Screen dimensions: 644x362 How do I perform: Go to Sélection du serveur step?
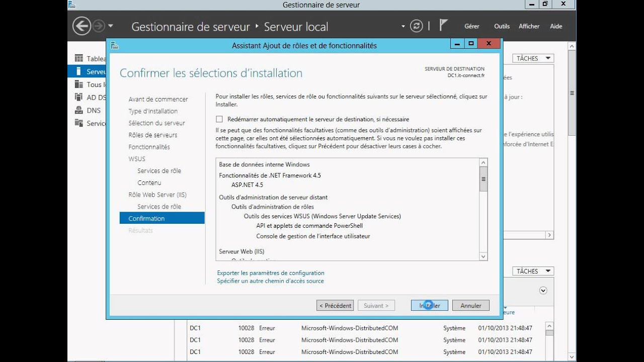click(156, 123)
